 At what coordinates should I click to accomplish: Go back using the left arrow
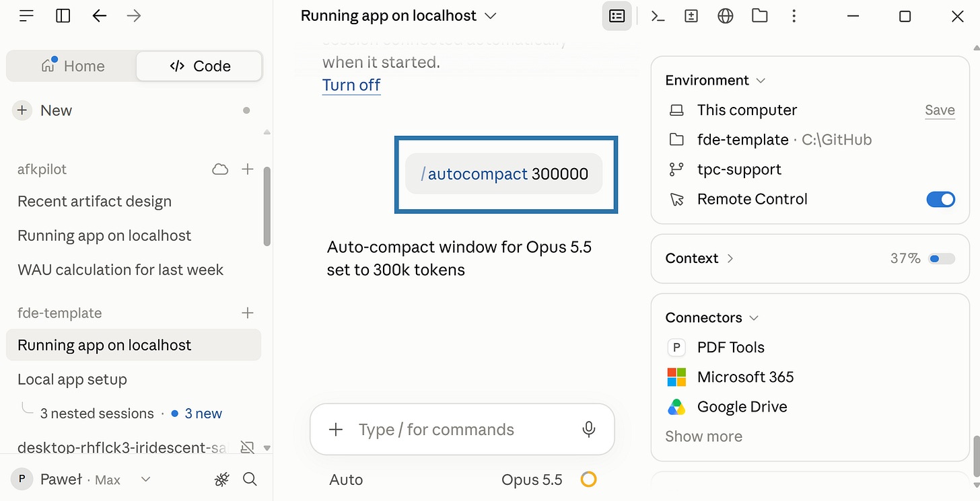tap(100, 16)
